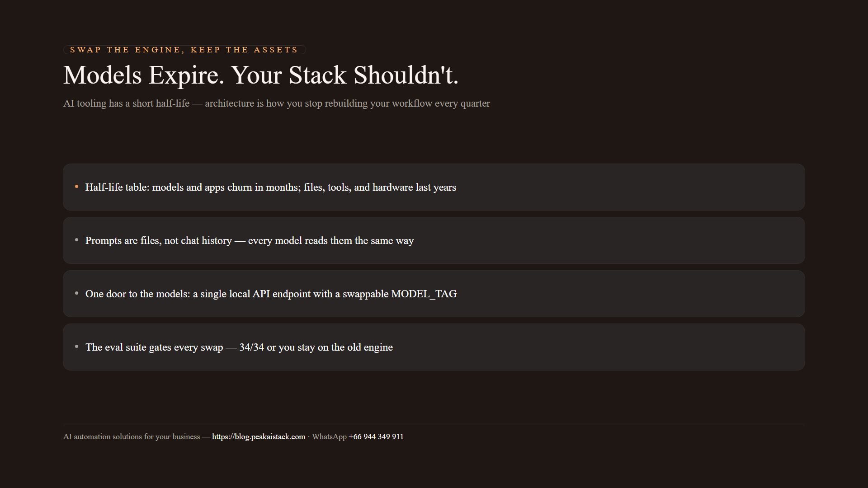Click the 'WhatsApp' label in the footer

coord(329,436)
